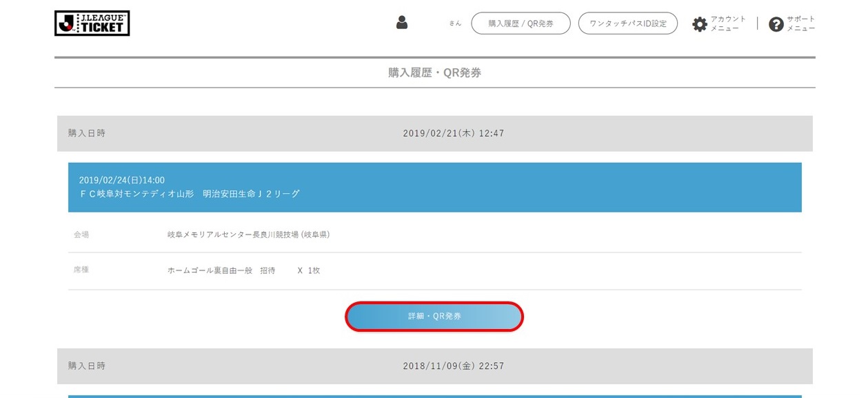Select the アカウントメニュー text label
Viewport: 868px width, 398px height.
click(728, 23)
